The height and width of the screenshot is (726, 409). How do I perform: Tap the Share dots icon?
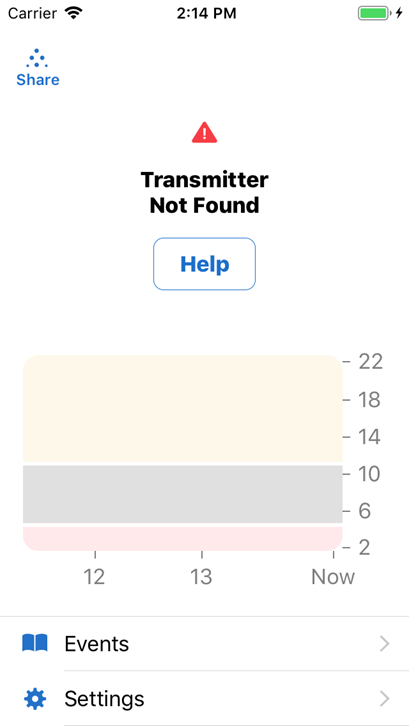pos(37,59)
